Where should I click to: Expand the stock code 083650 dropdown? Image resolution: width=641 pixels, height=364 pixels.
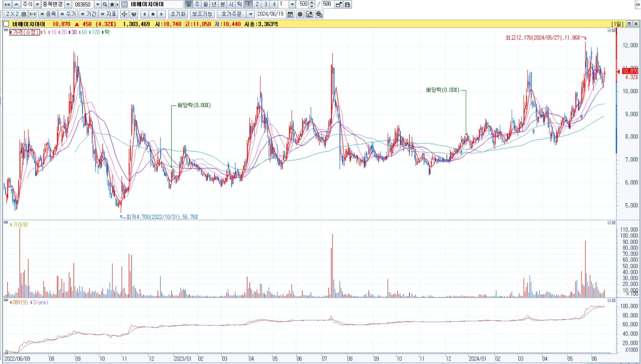[x=97, y=4]
